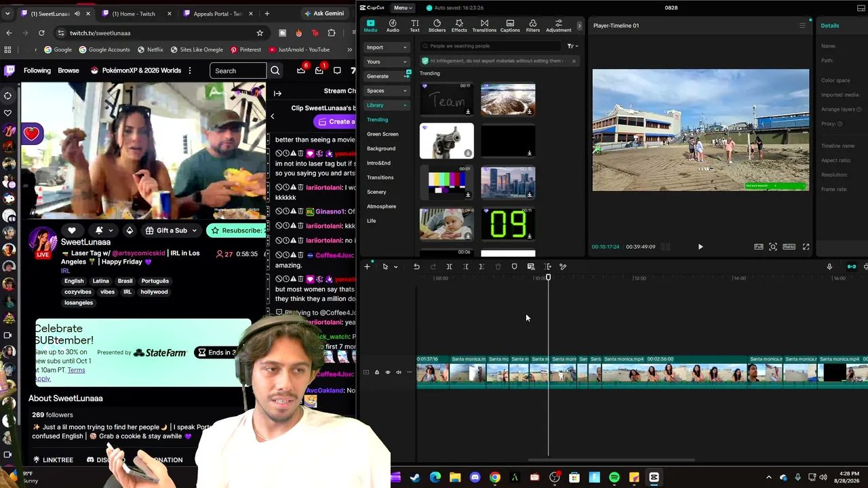Screen dimensions: 868x488
Task: Click the add plus icon in timeline toolbar
Action: click(367, 267)
